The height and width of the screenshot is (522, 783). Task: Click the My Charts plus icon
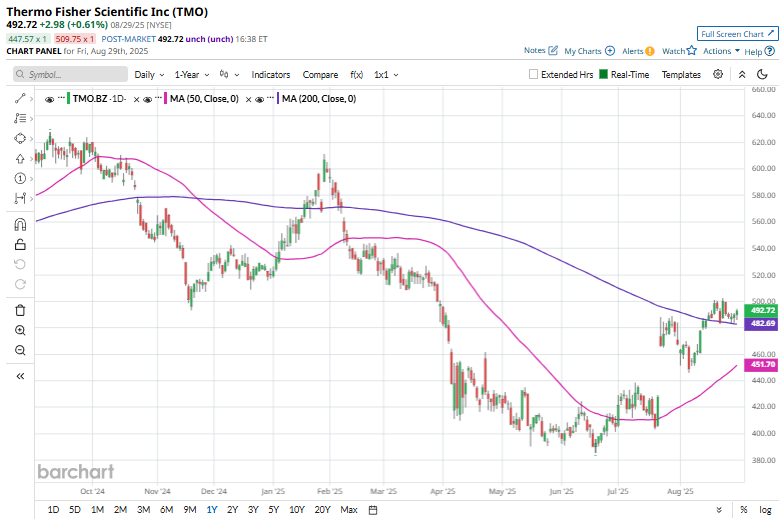click(610, 50)
